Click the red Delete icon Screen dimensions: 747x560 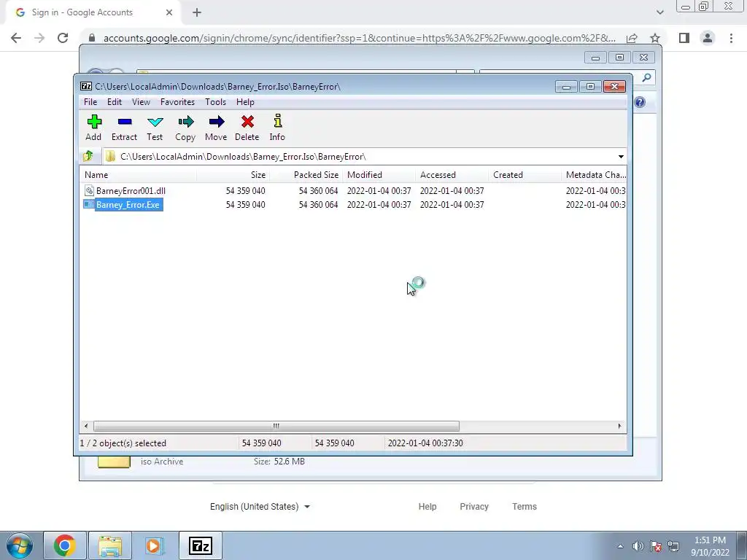tap(247, 122)
